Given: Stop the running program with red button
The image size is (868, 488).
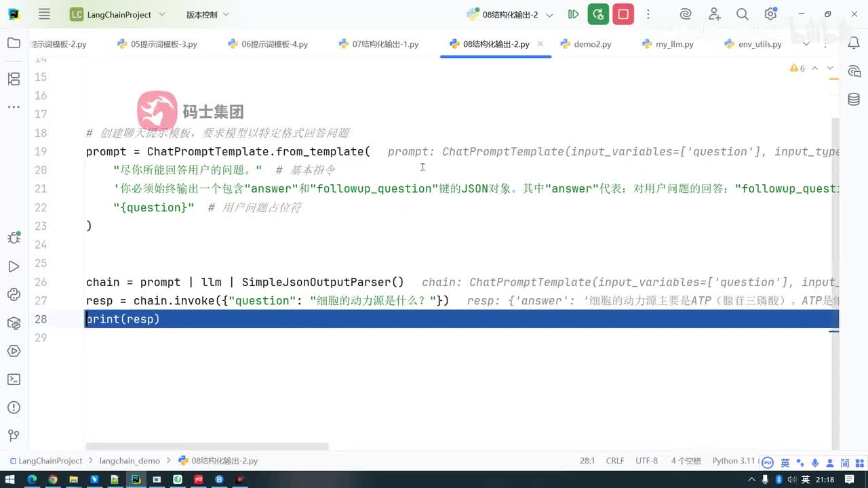Looking at the screenshot, I should [623, 14].
